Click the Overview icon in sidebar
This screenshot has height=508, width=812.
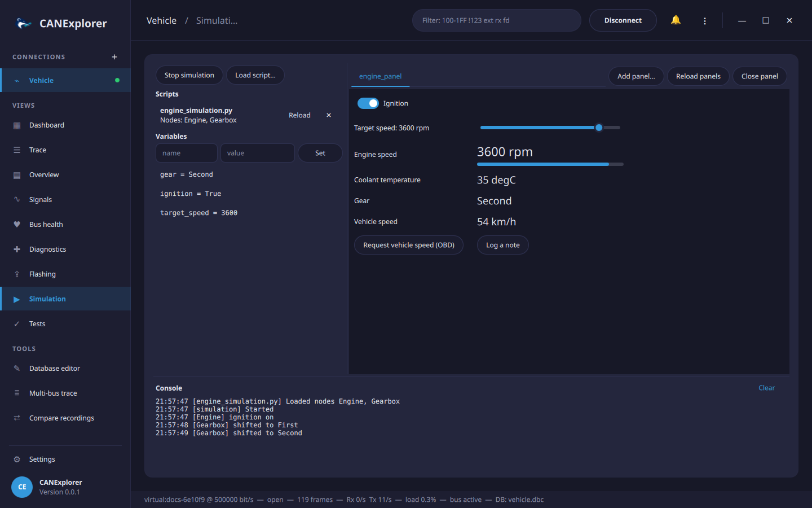(17, 175)
